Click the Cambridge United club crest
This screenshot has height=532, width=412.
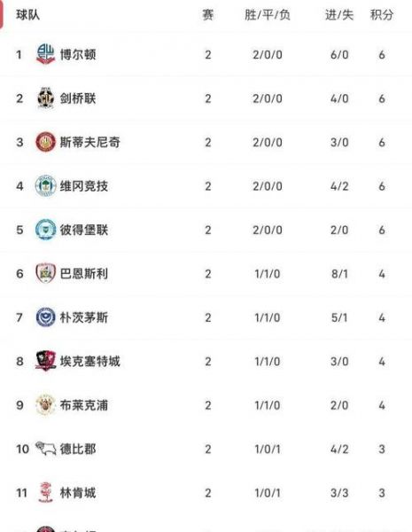[x=45, y=98]
